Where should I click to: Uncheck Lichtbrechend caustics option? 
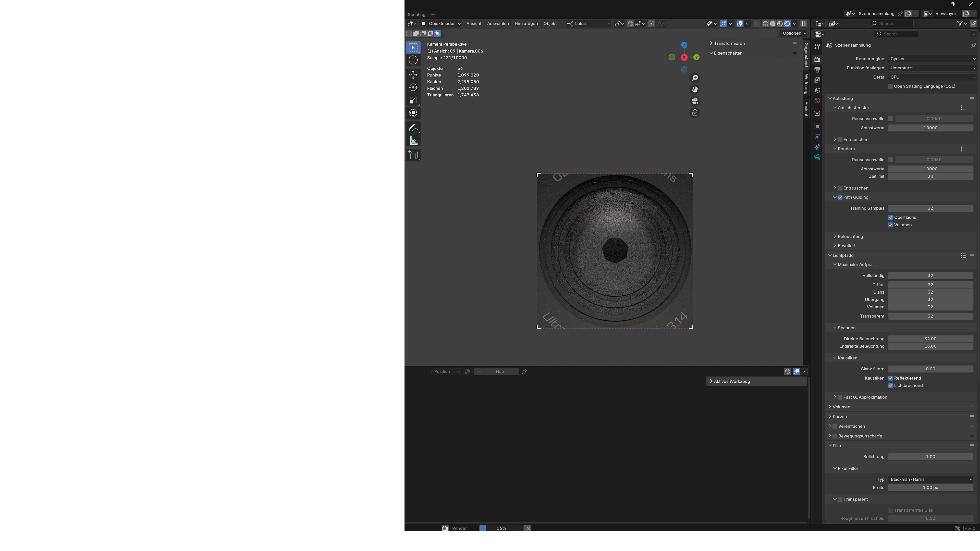[891, 386]
